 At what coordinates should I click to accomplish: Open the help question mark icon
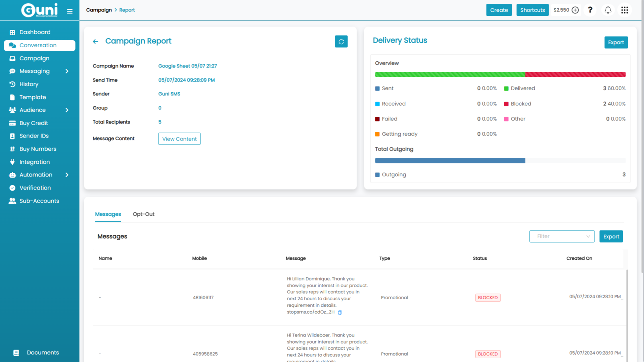(590, 10)
